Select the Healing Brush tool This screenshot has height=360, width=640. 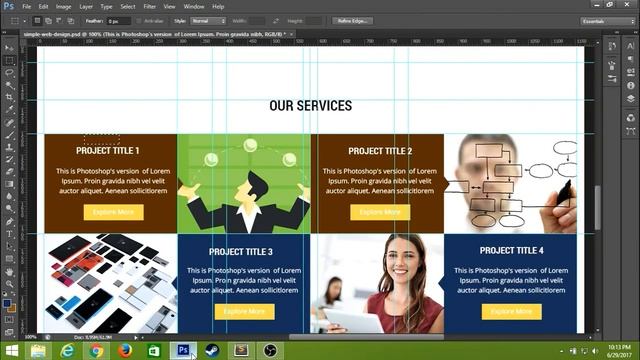tap(9, 122)
